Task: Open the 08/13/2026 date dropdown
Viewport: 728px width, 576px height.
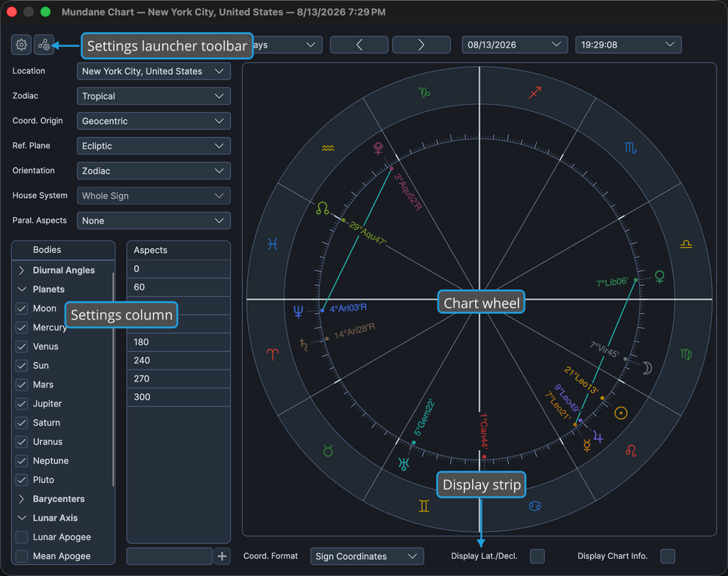Action: click(x=515, y=45)
